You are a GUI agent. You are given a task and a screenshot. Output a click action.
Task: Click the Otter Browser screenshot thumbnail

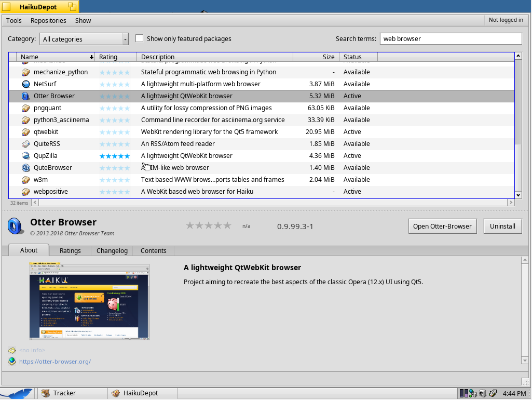[90, 301]
